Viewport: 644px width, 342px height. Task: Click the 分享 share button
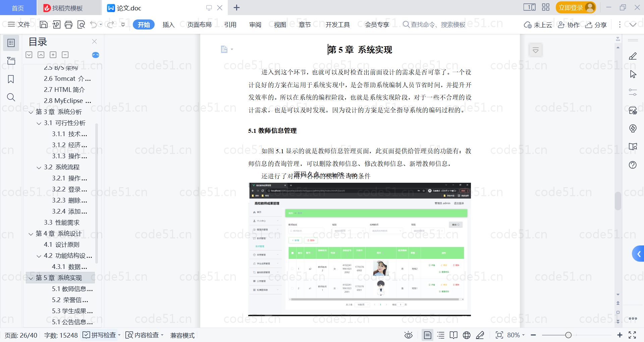[x=596, y=25]
